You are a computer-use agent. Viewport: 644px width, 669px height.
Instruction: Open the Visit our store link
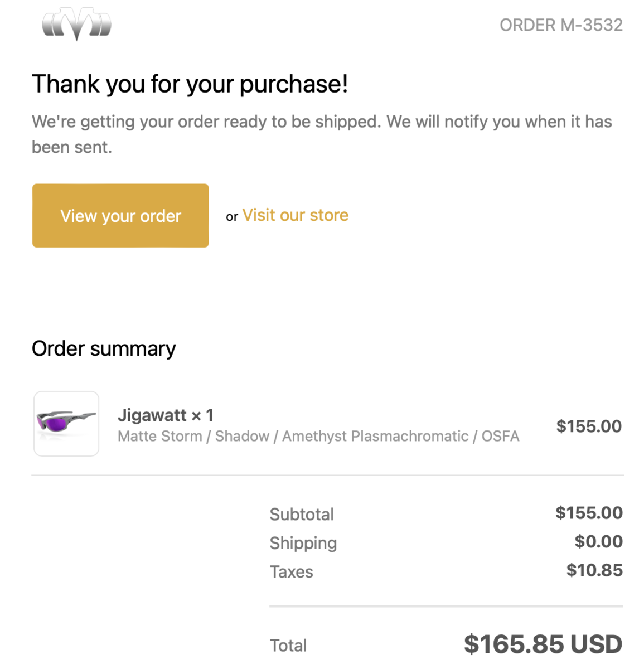pos(295,215)
